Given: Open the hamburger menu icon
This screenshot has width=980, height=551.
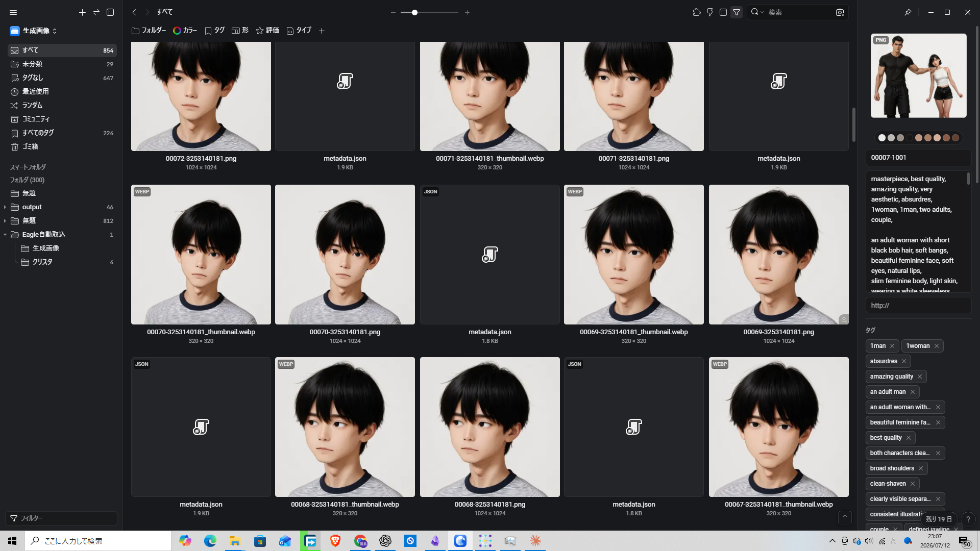Looking at the screenshot, I should (x=13, y=12).
